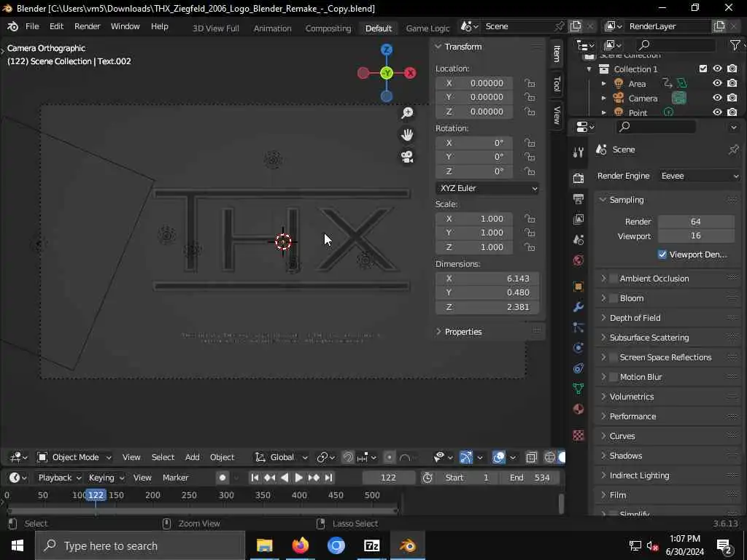Pin the Scene properties panel
The height and width of the screenshot is (560, 747).
pos(734,149)
